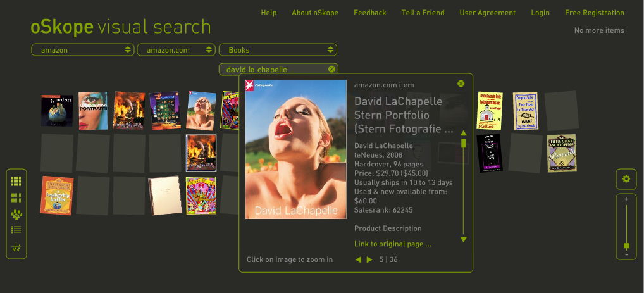644x293 pixels.
Task: Switch to list view icon
Action: (x=16, y=230)
